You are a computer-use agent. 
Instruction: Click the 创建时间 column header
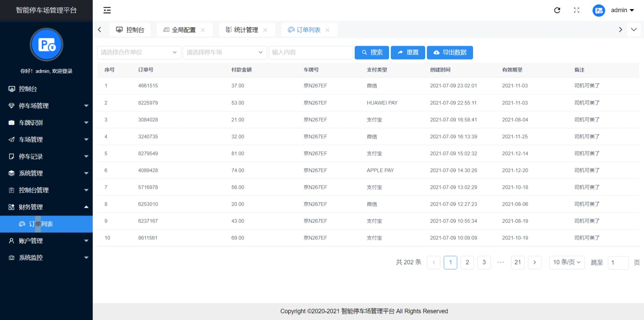tap(440, 70)
